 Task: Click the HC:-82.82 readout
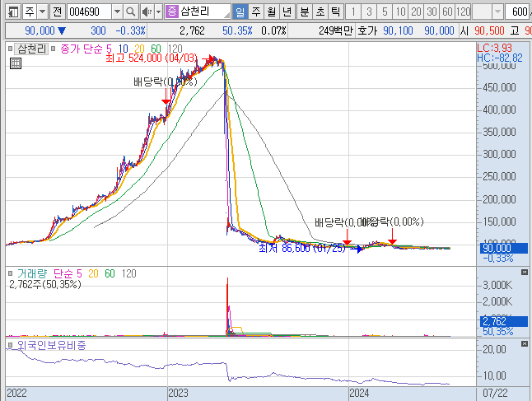(x=499, y=58)
